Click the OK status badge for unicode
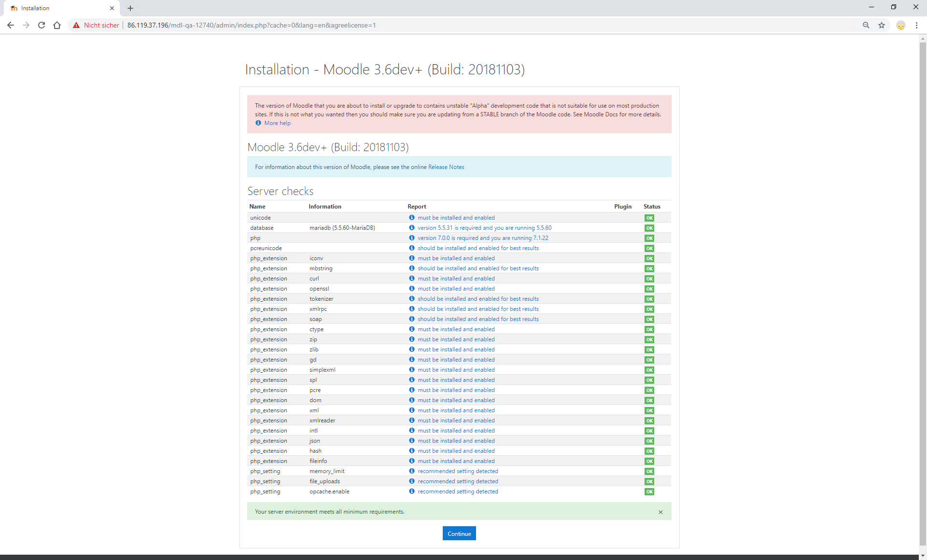The height and width of the screenshot is (560, 927). pyautogui.click(x=649, y=218)
